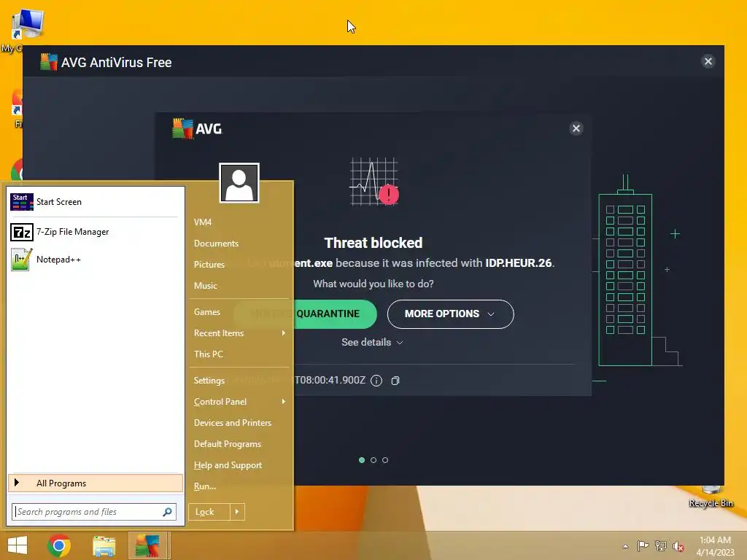Expand Control Panel submenu arrow
Viewport: 747px width, 560px height.
(x=284, y=402)
